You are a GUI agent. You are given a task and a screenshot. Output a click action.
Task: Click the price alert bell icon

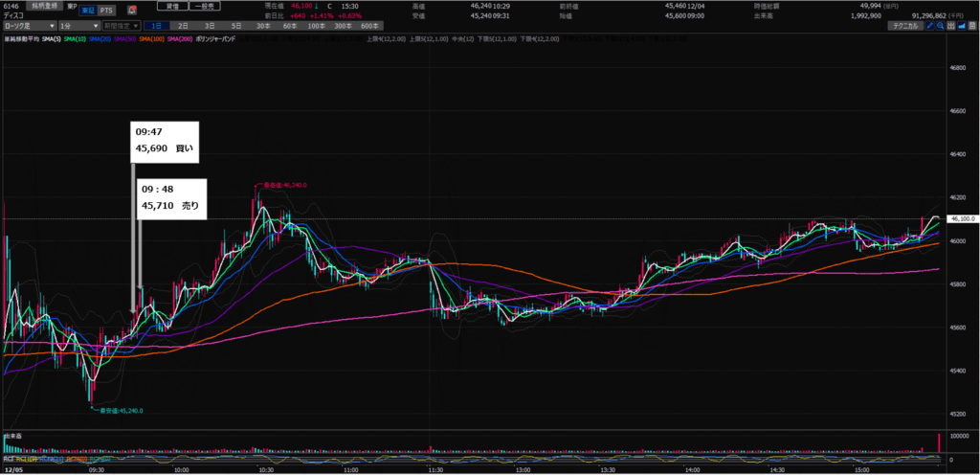coord(132,9)
